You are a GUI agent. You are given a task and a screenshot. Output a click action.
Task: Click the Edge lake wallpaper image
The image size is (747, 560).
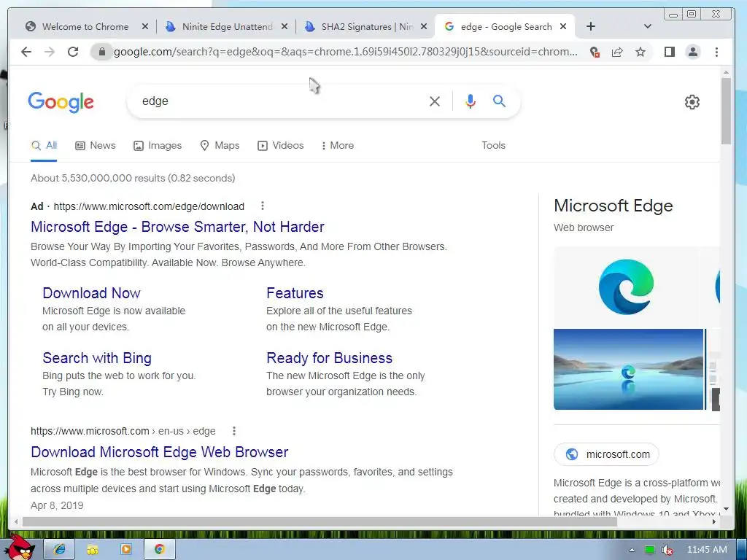tap(628, 369)
